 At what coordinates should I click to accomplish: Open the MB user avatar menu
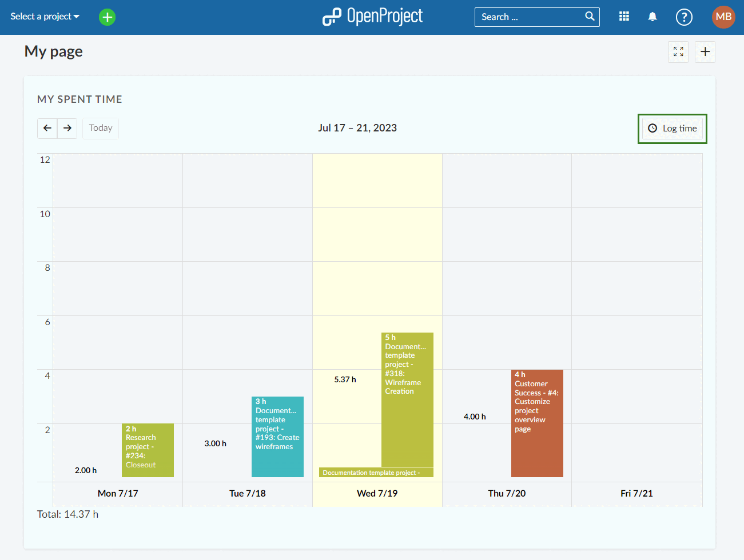pyautogui.click(x=723, y=17)
